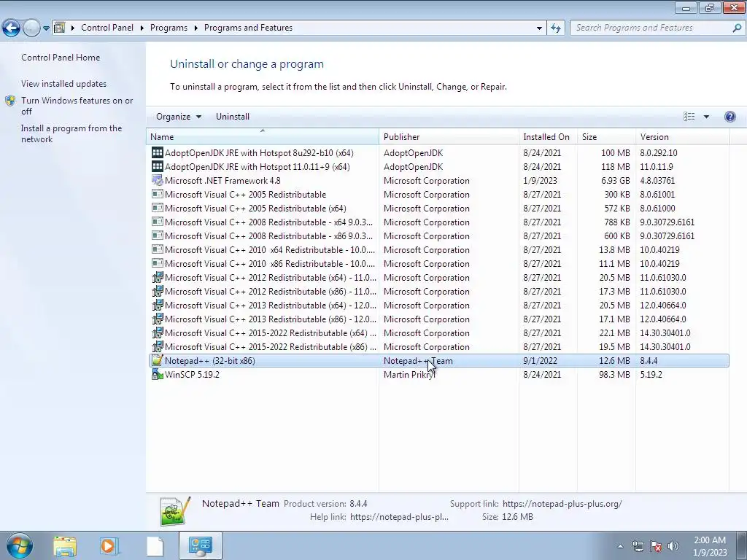Click the Uninstall toolbar button

click(233, 117)
